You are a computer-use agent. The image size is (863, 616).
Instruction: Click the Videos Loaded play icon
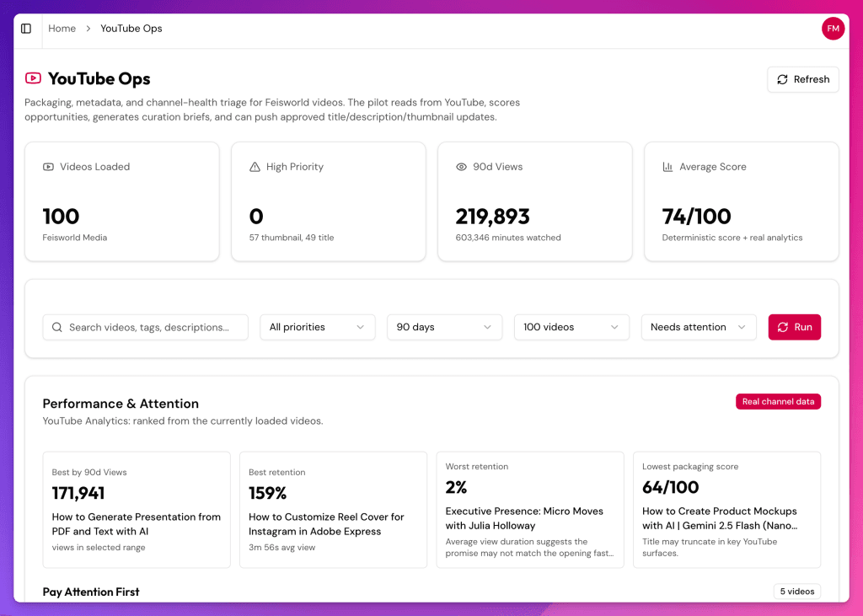coord(48,167)
